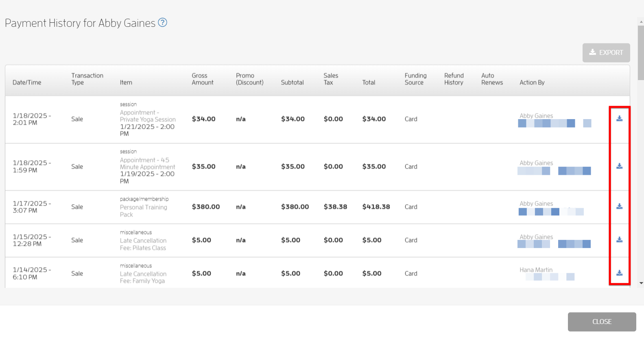Select the Personal Training Pack item

(143, 211)
